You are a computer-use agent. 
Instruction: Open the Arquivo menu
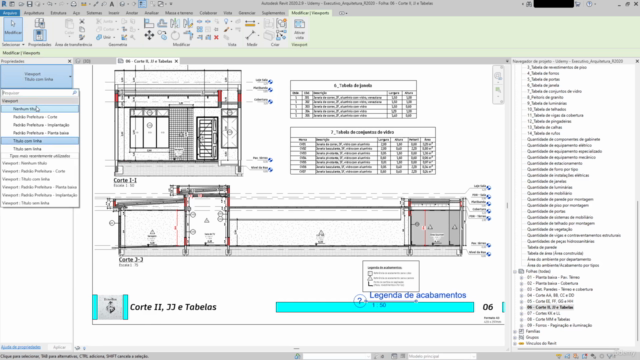(x=10, y=13)
